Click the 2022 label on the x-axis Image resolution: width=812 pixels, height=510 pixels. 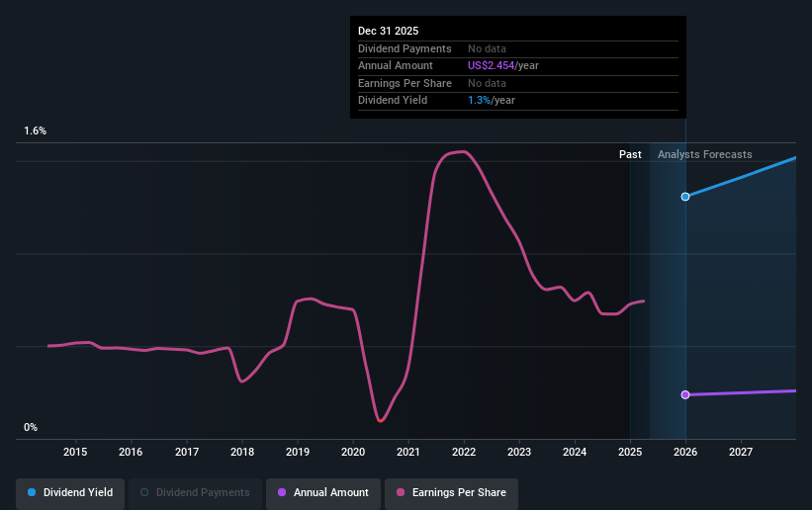[x=464, y=452]
